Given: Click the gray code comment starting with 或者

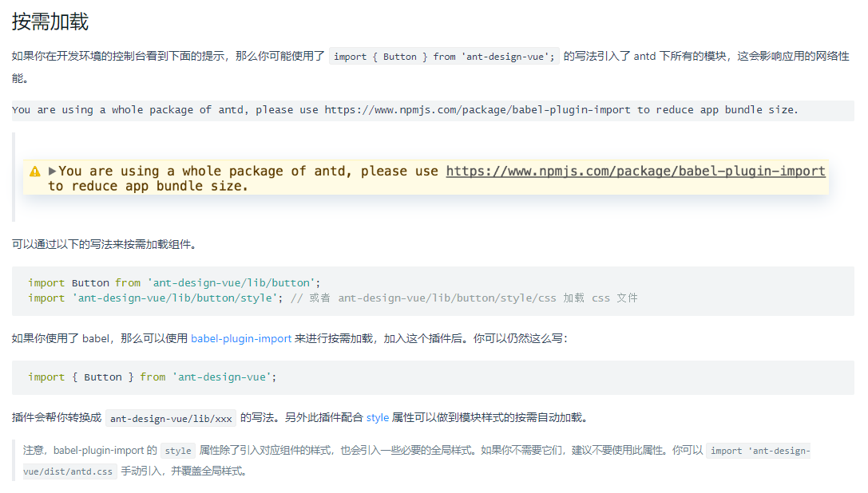Looking at the screenshot, I should pos(464,298).
